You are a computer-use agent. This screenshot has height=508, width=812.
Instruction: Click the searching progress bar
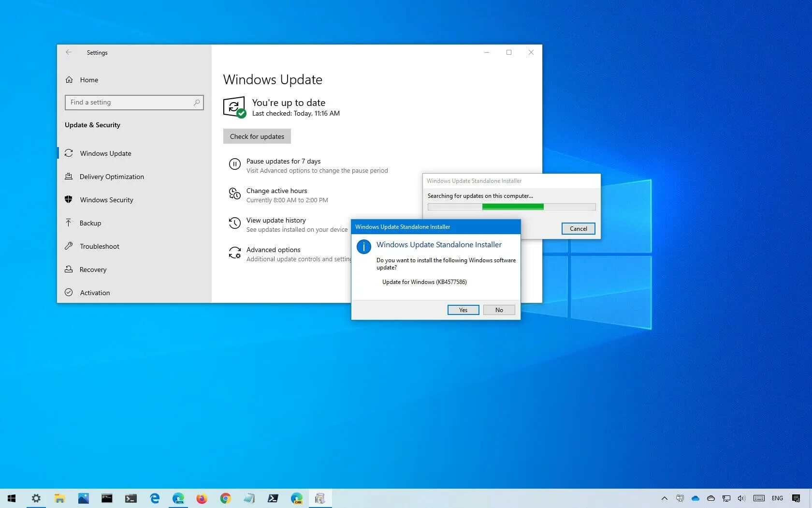511,207
